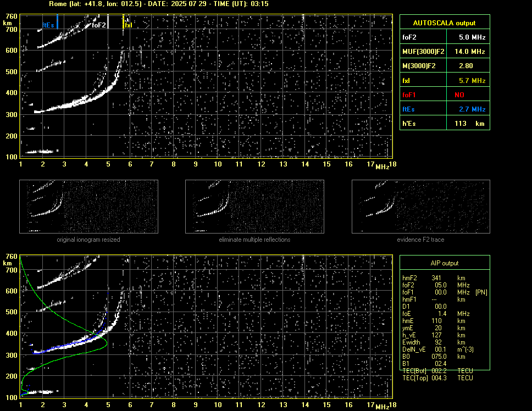Select the foE '1.4' value
Screen dimensions: 532x411
[x=442, y=314]
